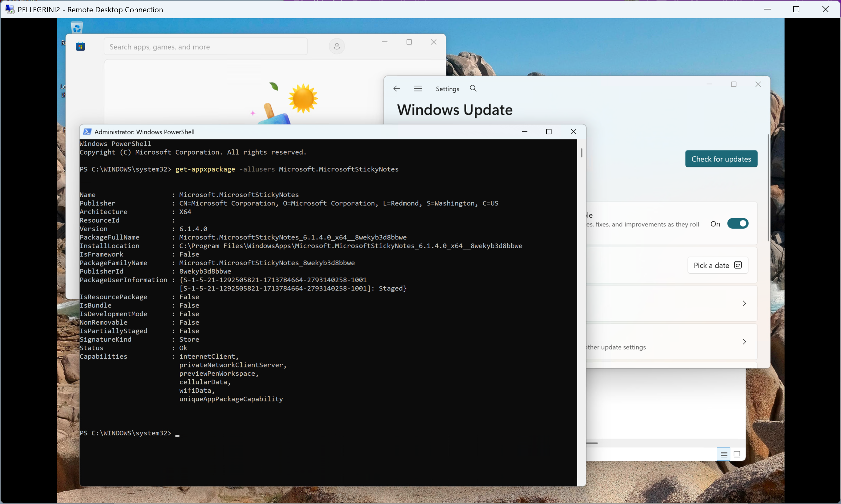The width and height of the screenshot is (841, 504).
Task: Click the SignatureKind value Store
Action: (x=189, y=339)
